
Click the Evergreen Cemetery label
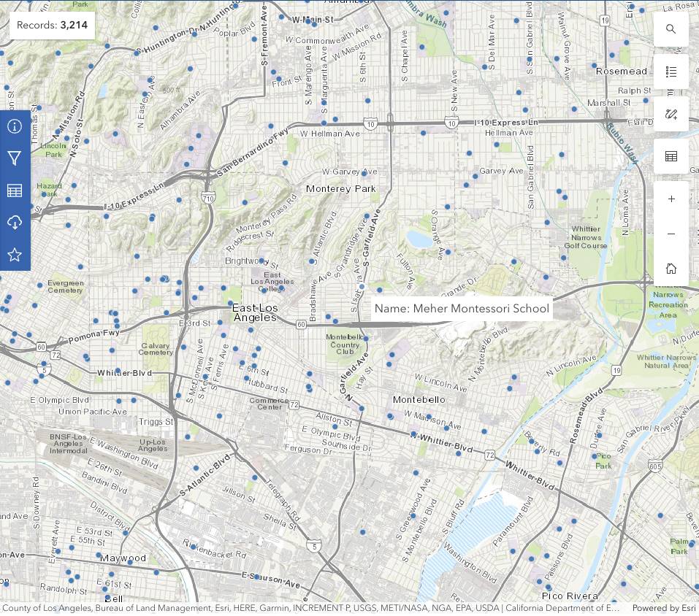click(x=66, y=287)
